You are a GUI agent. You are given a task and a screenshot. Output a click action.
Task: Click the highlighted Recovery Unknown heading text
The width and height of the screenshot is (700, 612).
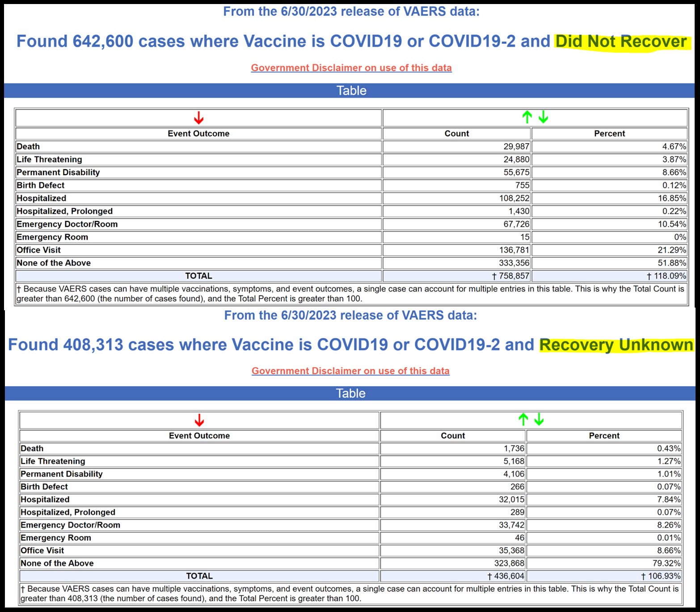point(616,345)
